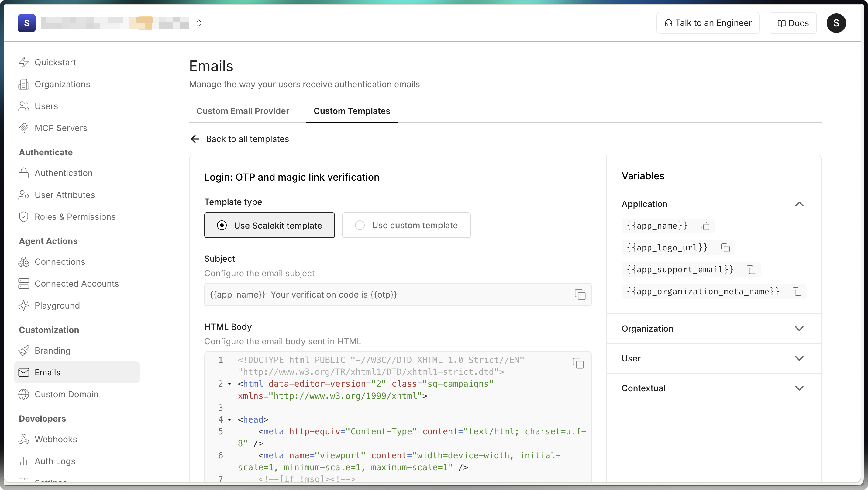The height and width of the screenshot is (490, 868).
Task: Collapse line 2 html fold arrow
Action: (229, 384)
